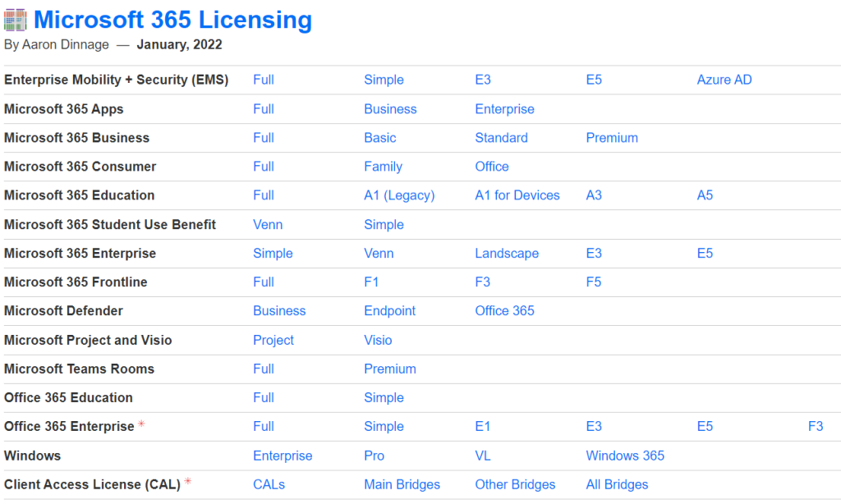Open the Office 365 link for Microsoft Defender
Viewport: 841px width, 504px height.
[x=504, y=311]
